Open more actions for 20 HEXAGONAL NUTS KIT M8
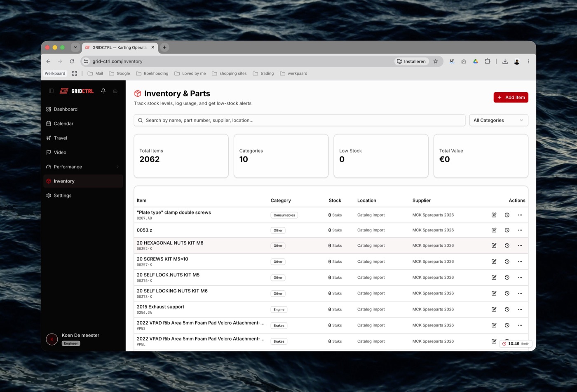This screenshot has height=392, width=577. tap(520, 245)
